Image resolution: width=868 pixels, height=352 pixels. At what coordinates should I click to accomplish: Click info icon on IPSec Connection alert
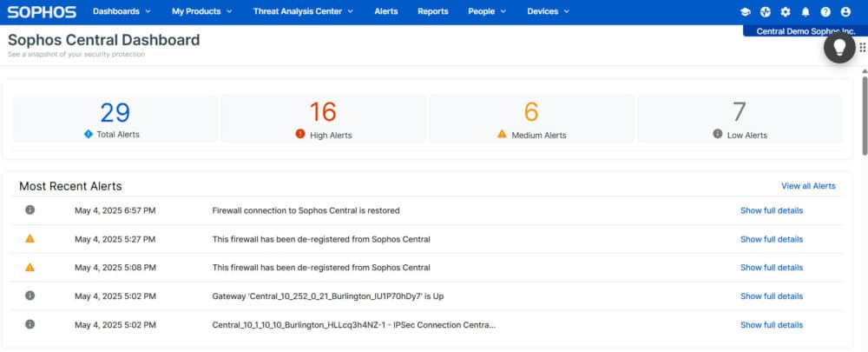coord(30,323)
